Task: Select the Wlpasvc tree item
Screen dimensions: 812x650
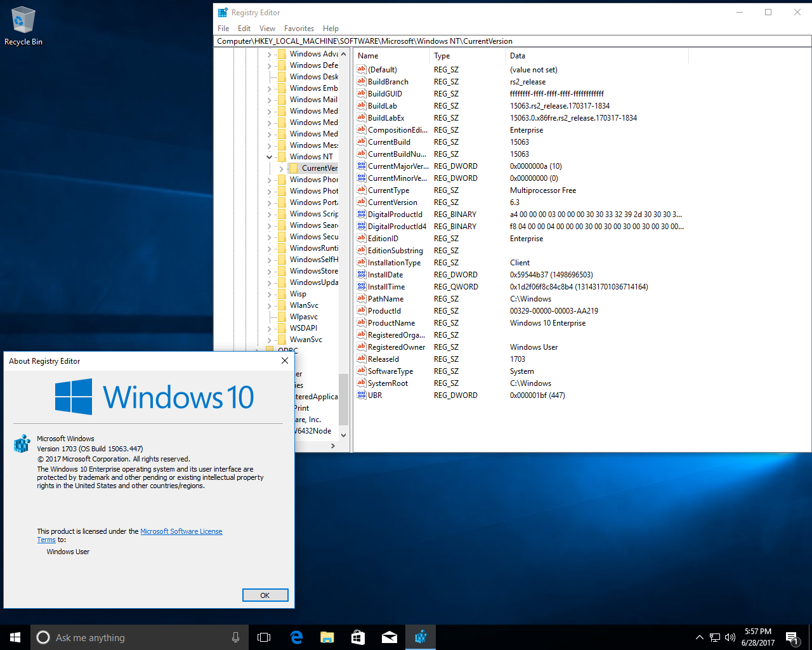Action: (304, 317)
